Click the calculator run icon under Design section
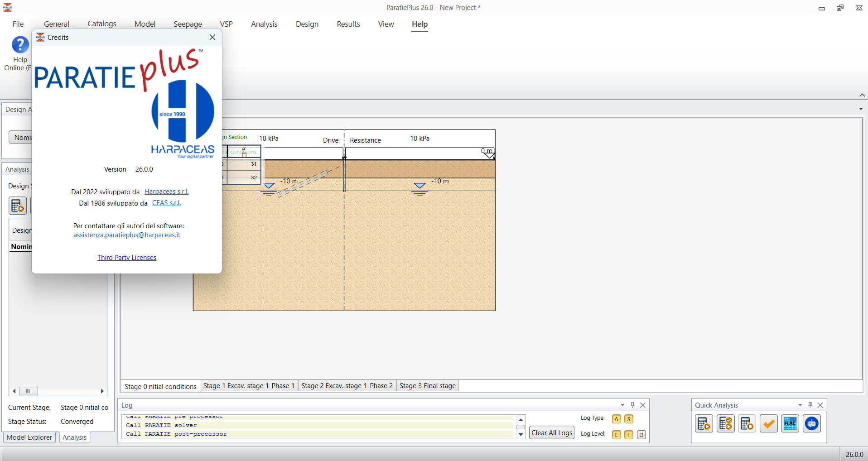This screenshot has height=461, width=868. coord(18,206)
